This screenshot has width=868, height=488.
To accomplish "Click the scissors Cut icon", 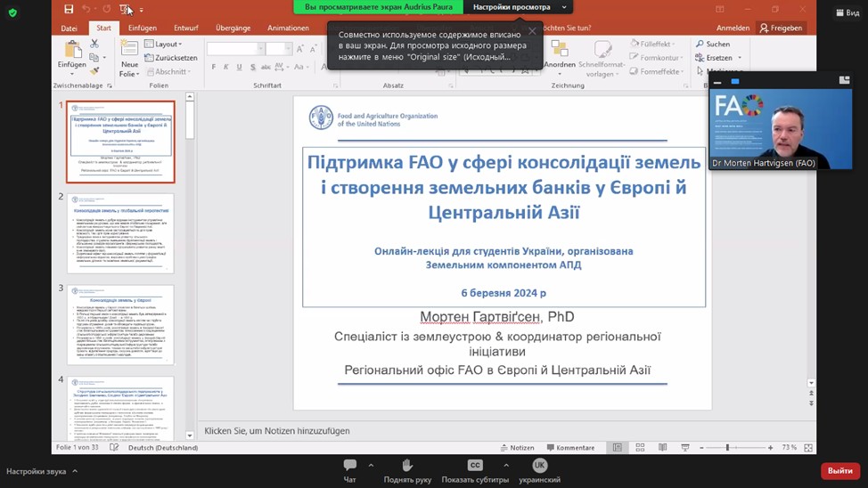I will pyautogui.click(x=94, y=43).
